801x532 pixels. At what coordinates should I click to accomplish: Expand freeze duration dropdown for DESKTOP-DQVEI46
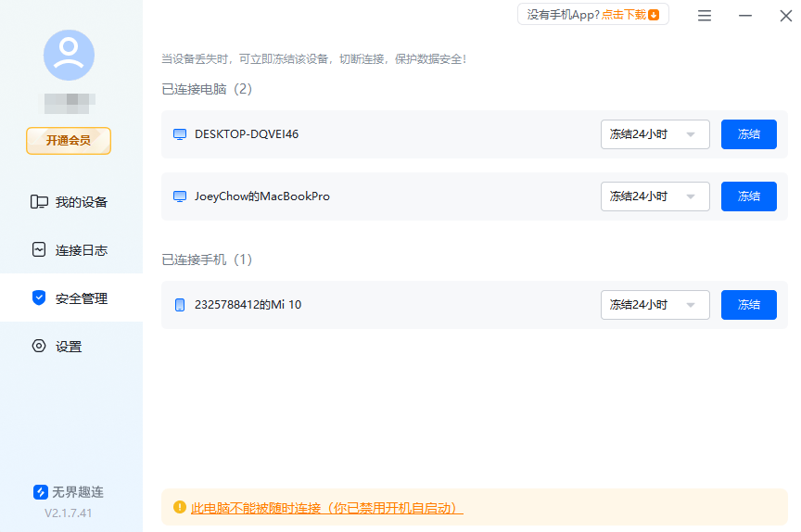[x=655, y=134]
